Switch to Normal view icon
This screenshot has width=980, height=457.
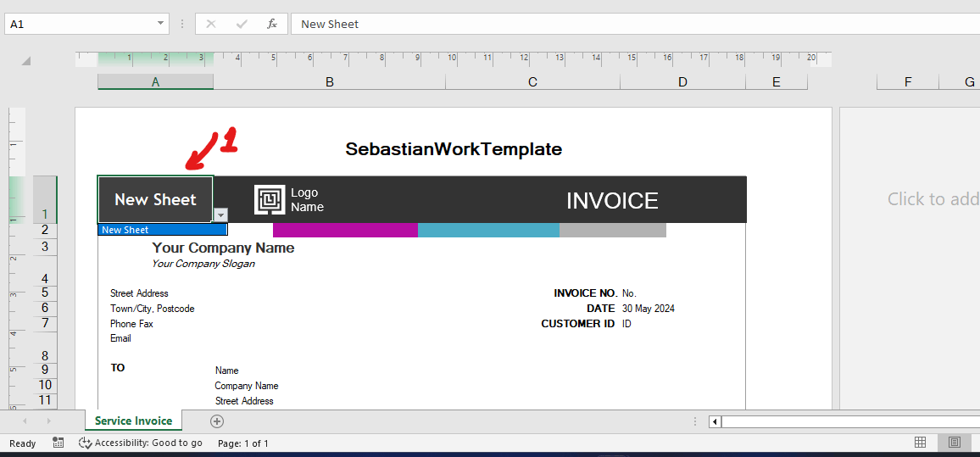click(x=920, y=443)
